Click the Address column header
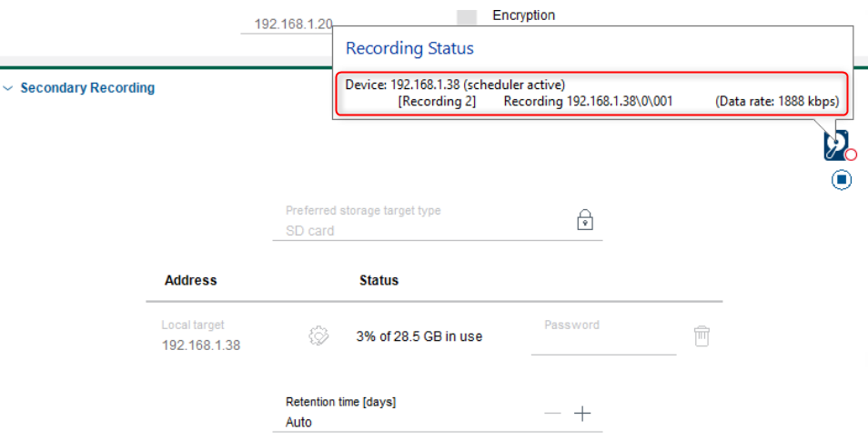Screen dimensions: 868x440 click(191, 280)
